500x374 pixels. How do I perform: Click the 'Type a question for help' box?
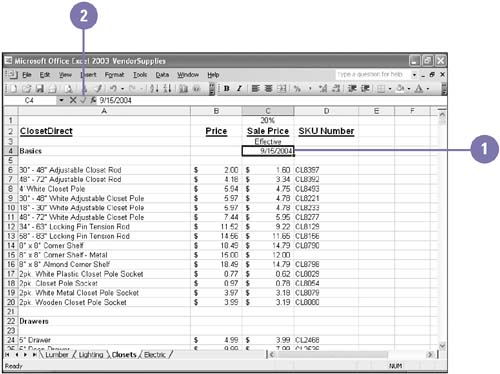373,74
